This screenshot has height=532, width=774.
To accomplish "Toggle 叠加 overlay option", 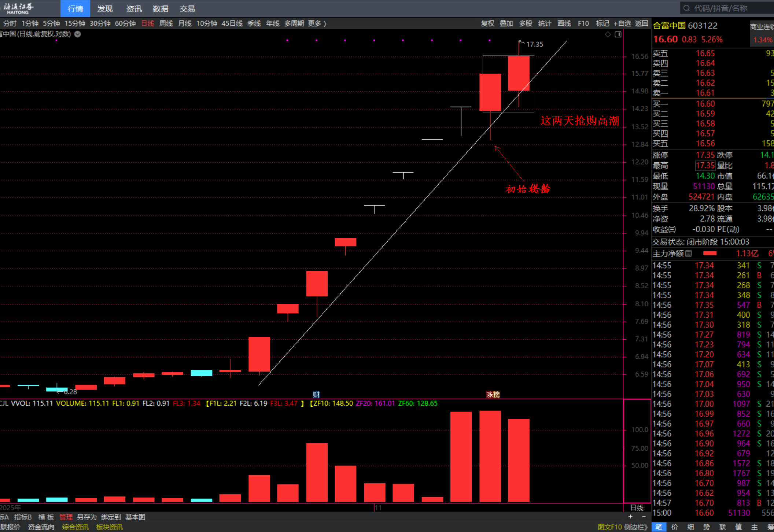I will (x=506, y=23).
